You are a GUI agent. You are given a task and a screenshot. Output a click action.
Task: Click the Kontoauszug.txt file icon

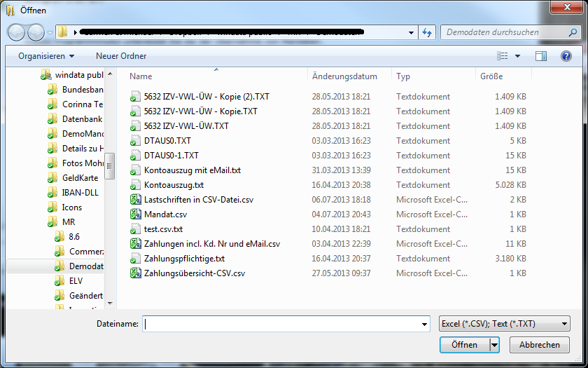[135, 185]
